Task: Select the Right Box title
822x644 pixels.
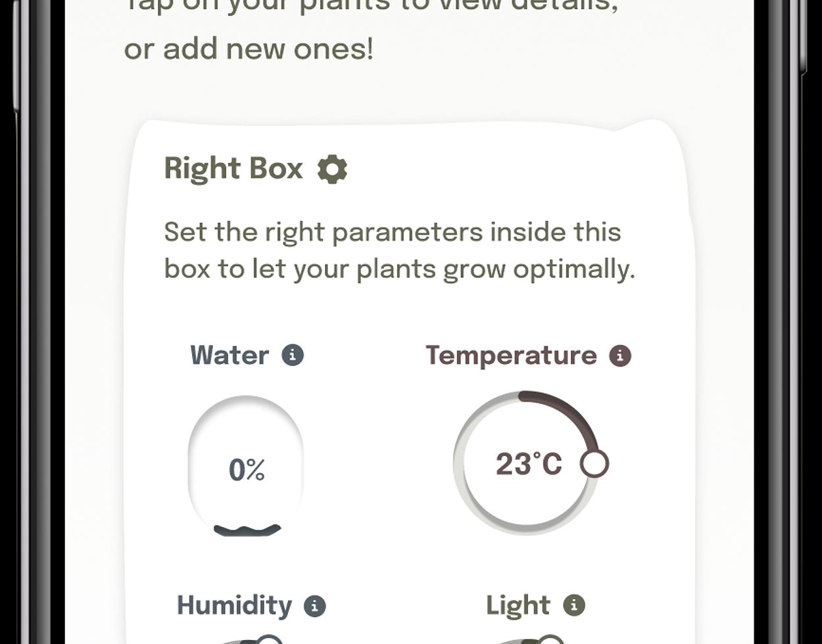Action: pos(233,169)
